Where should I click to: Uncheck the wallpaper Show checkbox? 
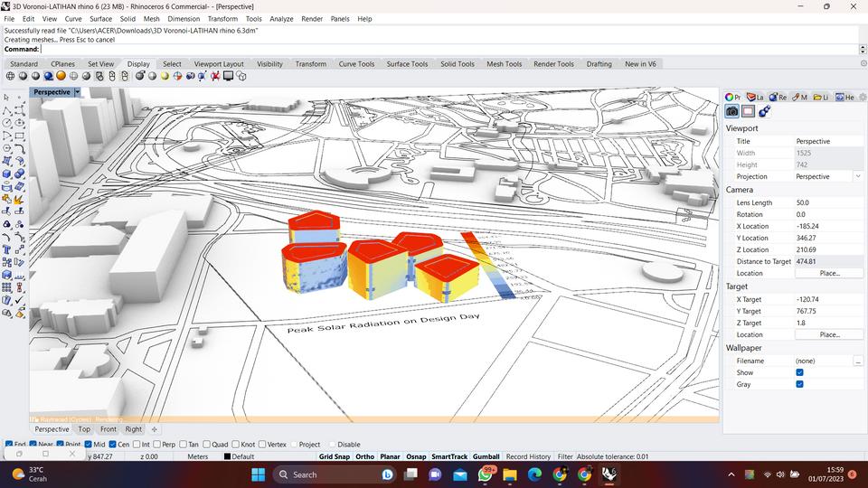click(x=799, y=372)
